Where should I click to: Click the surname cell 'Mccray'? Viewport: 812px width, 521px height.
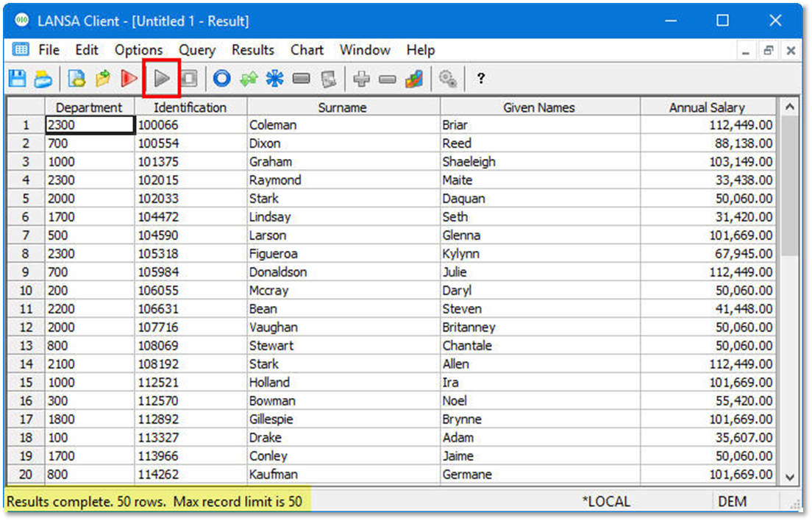point(344,291)
